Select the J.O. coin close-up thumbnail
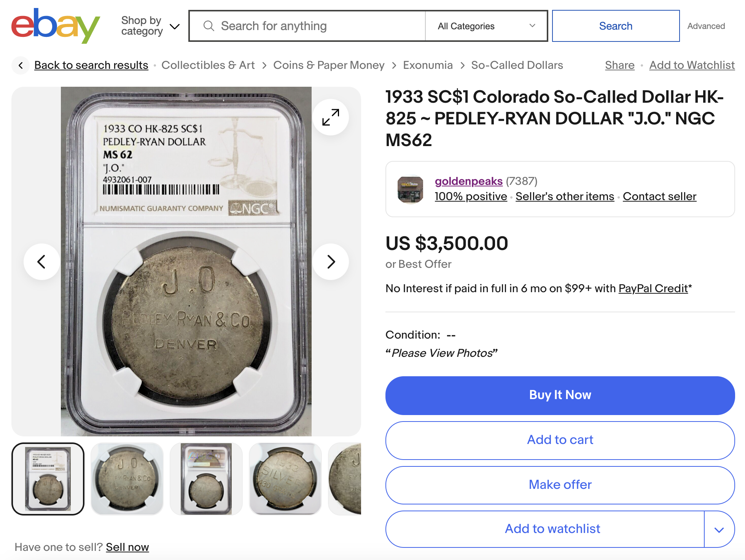The image size is (745, 560). (x=127, y=479)
